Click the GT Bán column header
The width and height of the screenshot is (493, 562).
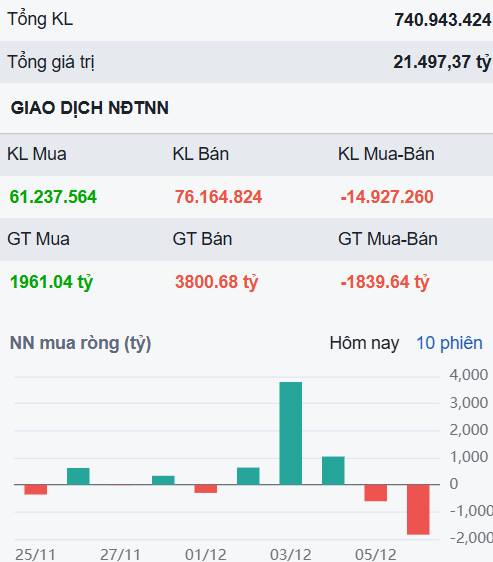click(x=202, y=239)
